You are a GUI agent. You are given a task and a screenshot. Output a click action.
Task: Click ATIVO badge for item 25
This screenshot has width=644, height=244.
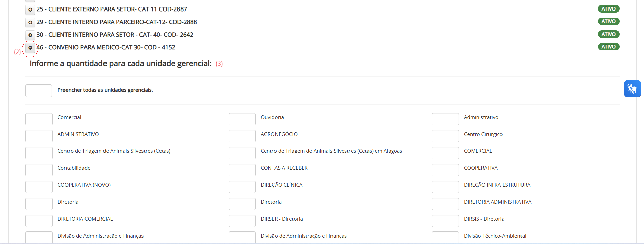(608, 9)
